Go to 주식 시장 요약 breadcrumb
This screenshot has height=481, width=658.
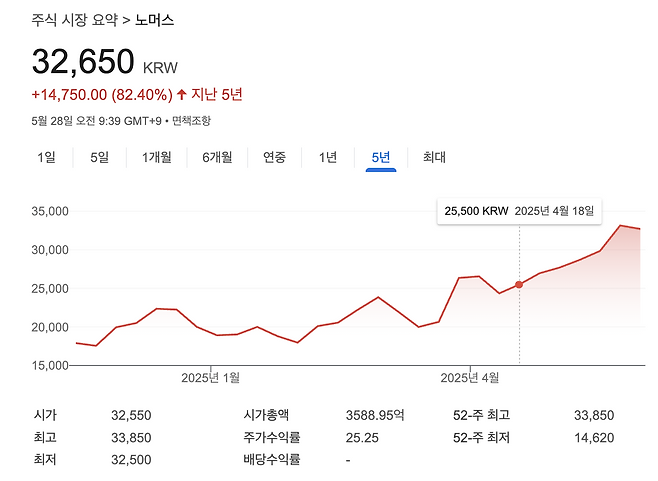[x=74, y=19]
